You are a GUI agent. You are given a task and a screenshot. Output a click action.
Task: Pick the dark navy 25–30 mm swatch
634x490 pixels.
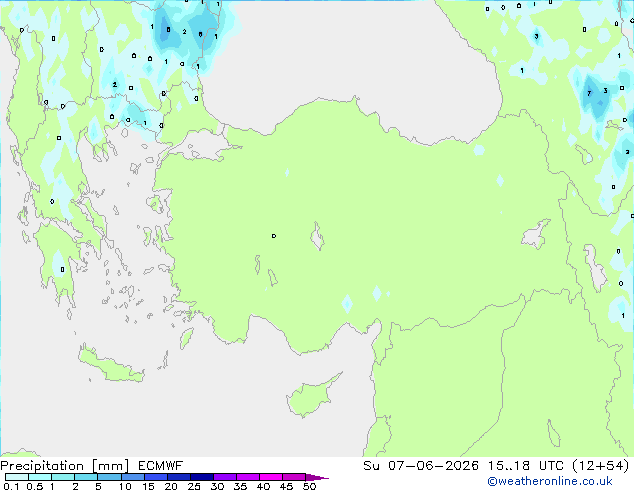pos(202,477)
